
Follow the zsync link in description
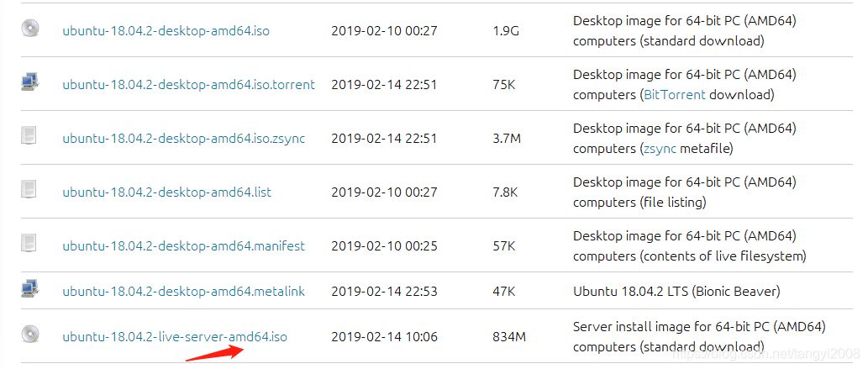click(x=660, y=149)
